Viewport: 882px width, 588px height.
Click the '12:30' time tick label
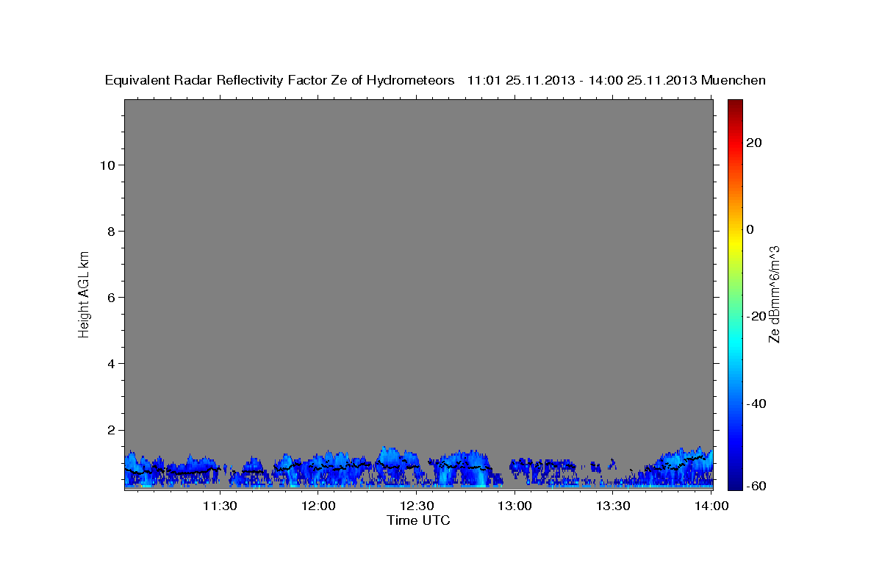click(417, 506)
